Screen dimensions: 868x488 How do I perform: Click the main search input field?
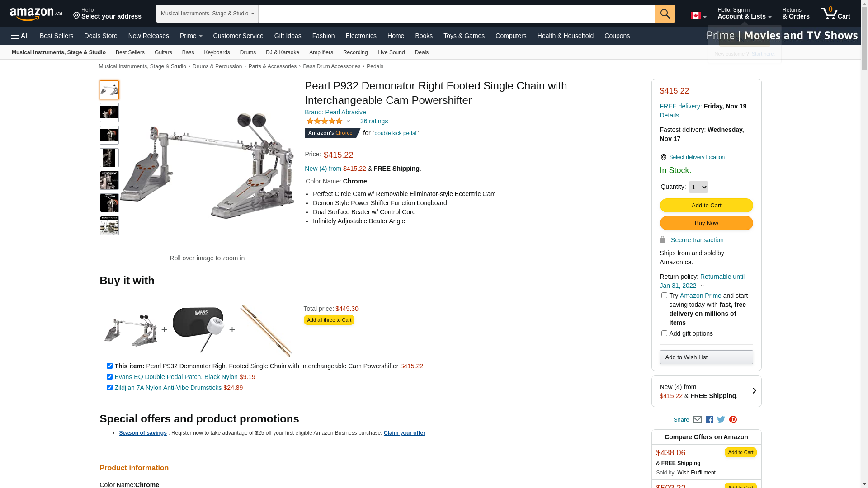pyautogui.click(x=457, y=14)
